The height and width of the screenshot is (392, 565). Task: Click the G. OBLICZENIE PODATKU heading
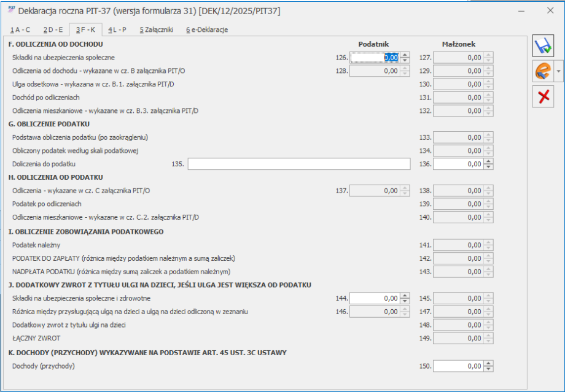coord(49,124)
